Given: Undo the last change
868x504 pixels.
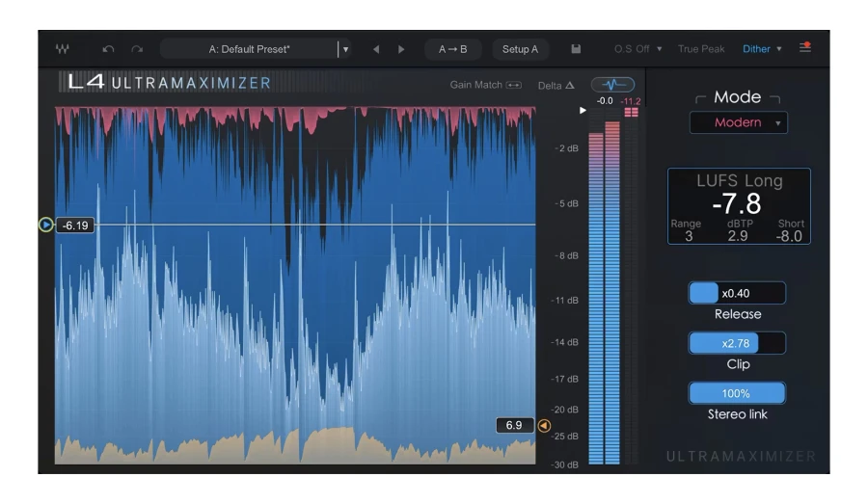Looking at the screenshot, I should 108,49.
